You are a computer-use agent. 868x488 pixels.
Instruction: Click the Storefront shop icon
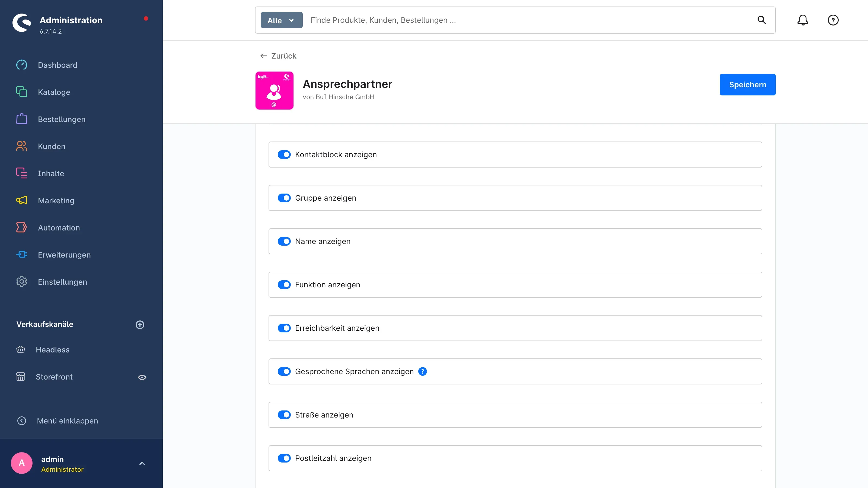point(21,377)
